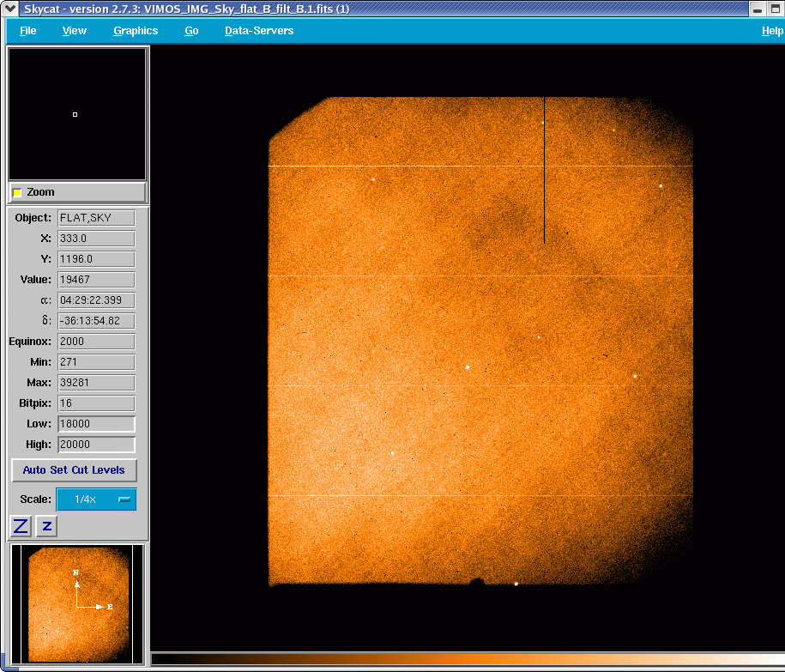Click the zoom window preview pane

(x=77, y=114)
